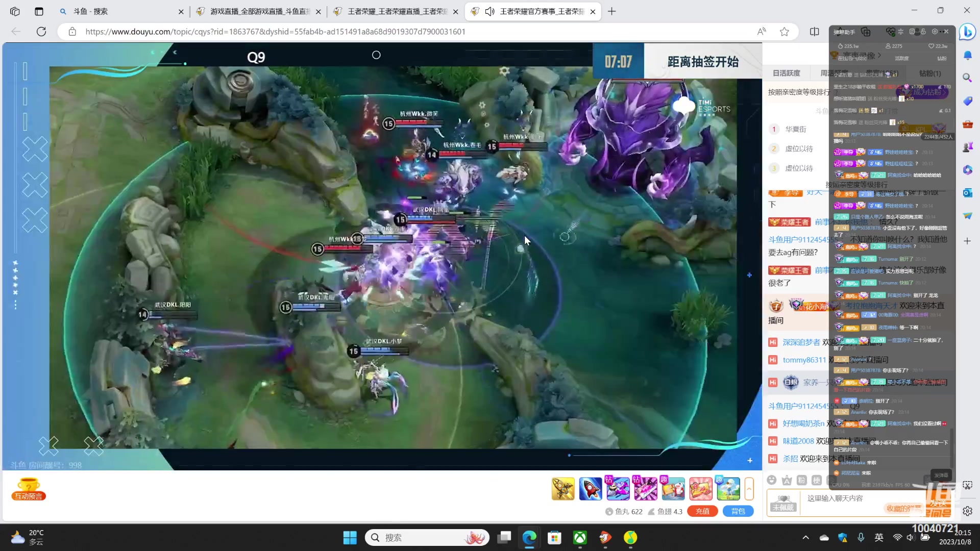
Task: Open the 未佩戴 fan badge selector
Action: 783,503
